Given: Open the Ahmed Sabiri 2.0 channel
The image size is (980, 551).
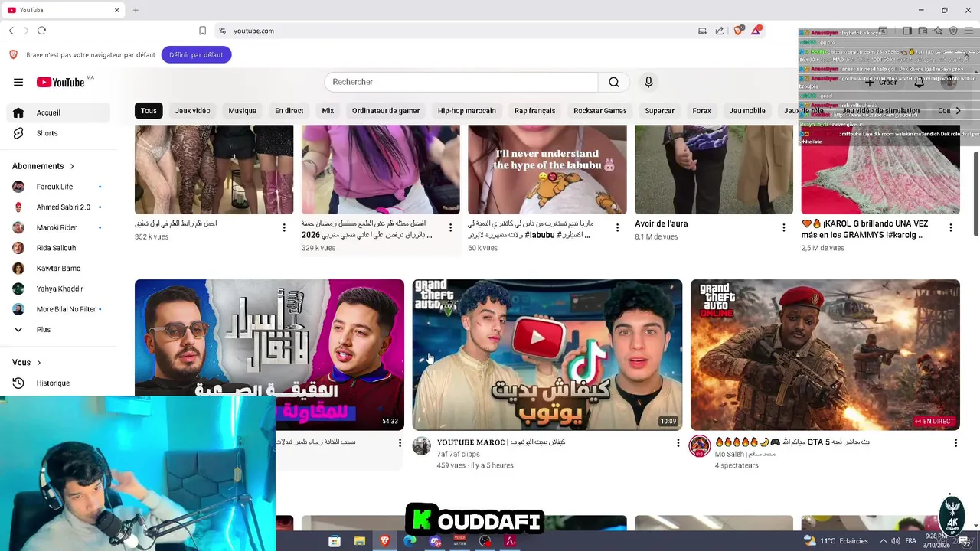Looking at the screenshot, I should 57,207.
